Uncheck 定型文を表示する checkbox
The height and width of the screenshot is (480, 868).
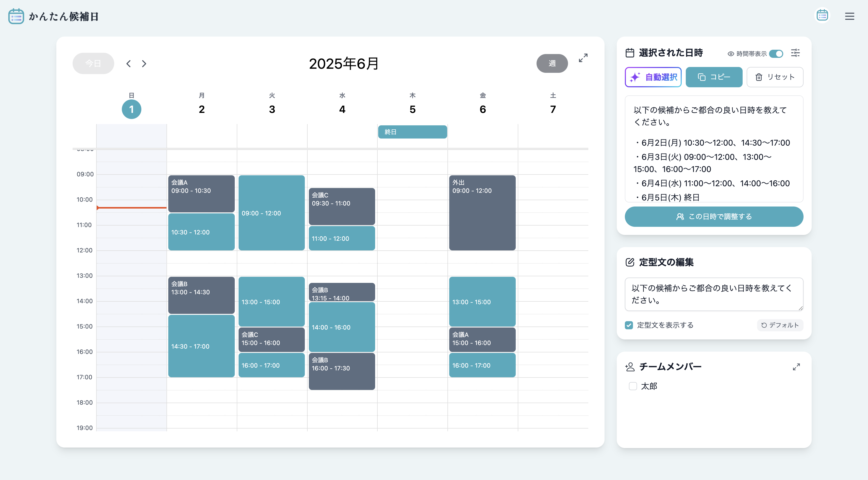click(629, 325)
